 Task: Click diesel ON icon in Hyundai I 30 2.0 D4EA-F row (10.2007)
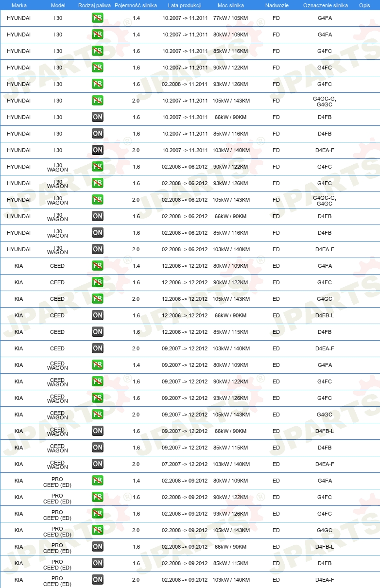click(98, 151)
